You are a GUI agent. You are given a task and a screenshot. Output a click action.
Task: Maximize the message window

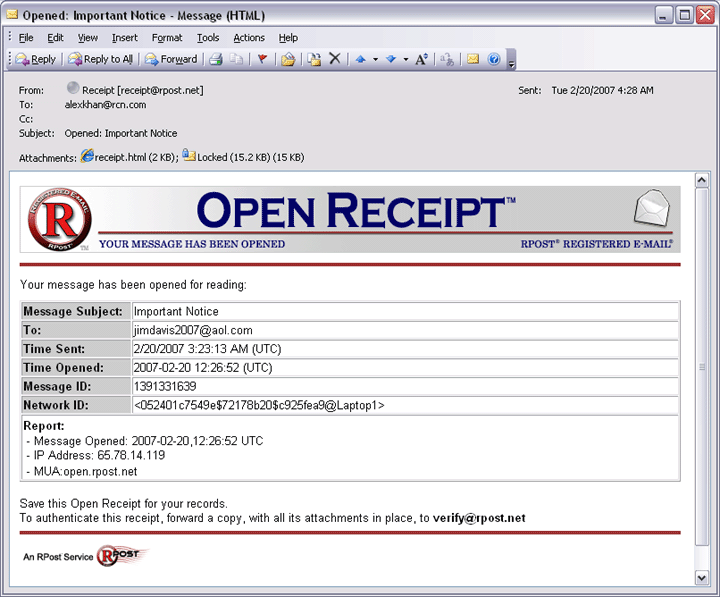[x=684, y=15]
